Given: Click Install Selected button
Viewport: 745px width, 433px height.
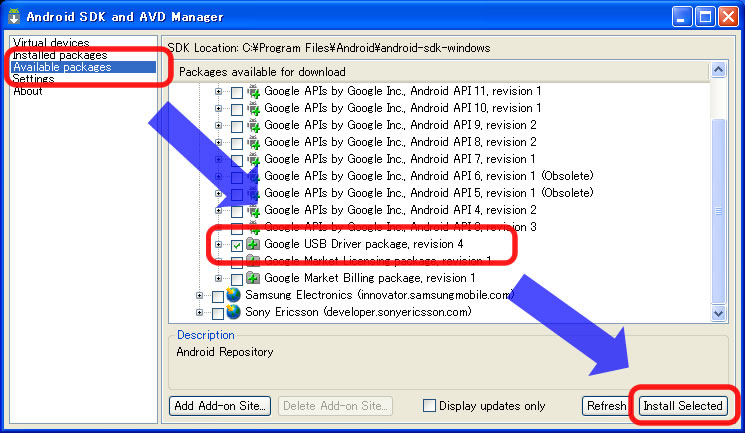Looking at the screenshot, I should [683, 406].
